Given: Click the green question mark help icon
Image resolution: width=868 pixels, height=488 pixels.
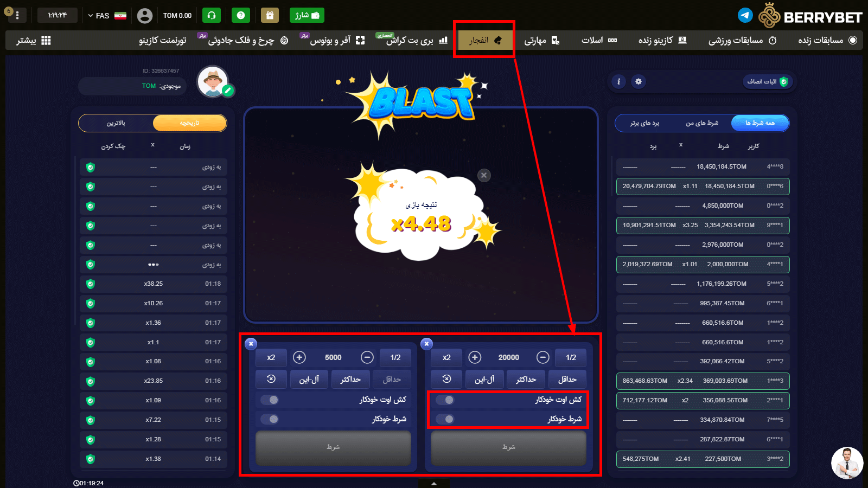Looking at the screenshot, I should pos(241,15).
